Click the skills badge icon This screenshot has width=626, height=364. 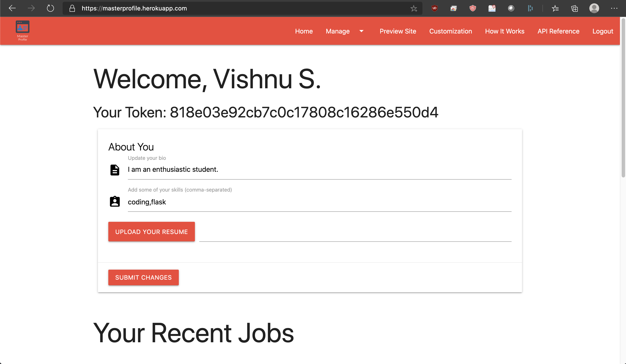coord(115,201)
